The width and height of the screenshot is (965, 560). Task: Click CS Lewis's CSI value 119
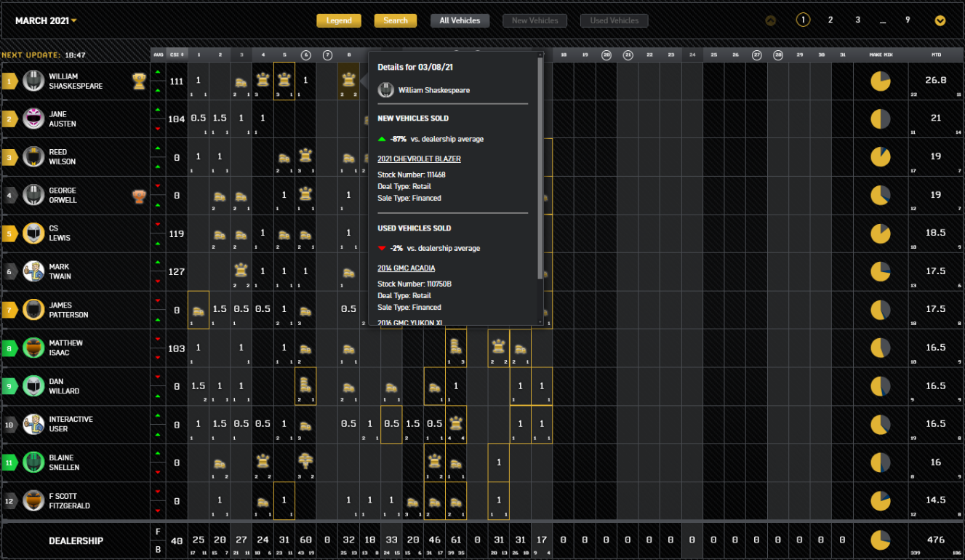click(176, 233)
